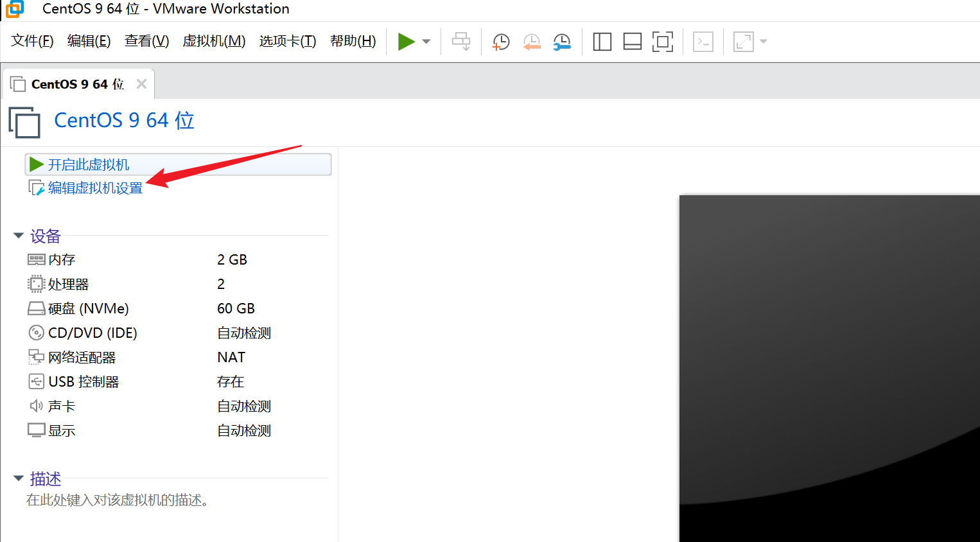This screenshot has height=542, width=980.
Task: Toggle thumbnail bar view icon
Action: (633, 42)
